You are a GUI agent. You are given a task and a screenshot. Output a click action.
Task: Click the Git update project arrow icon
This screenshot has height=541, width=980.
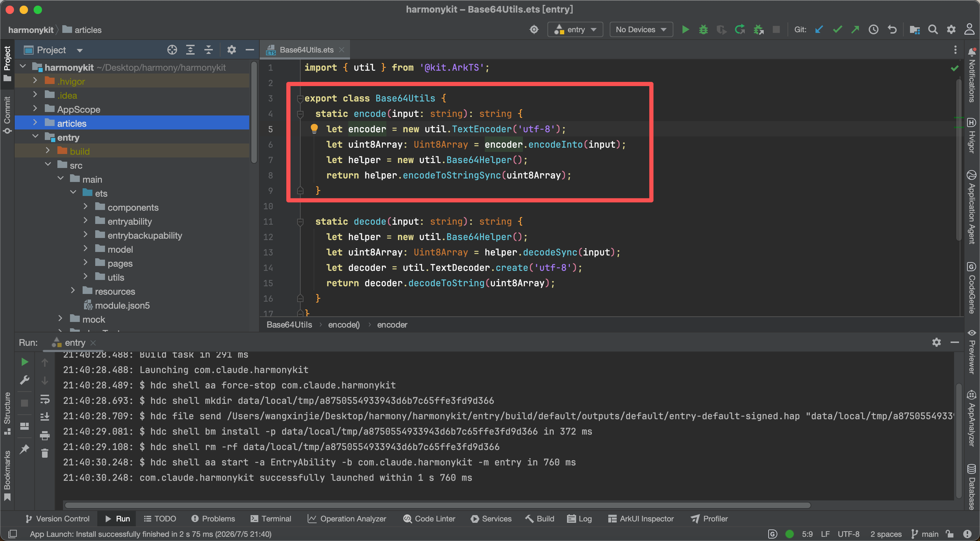pos(819,30)
